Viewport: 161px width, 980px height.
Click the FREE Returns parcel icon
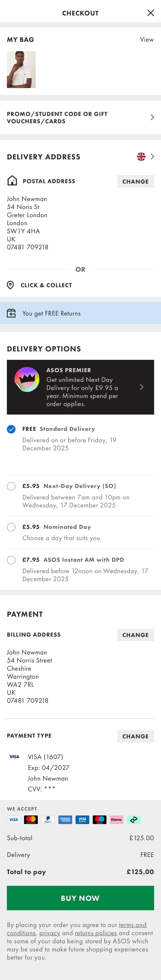coord(11,313)
